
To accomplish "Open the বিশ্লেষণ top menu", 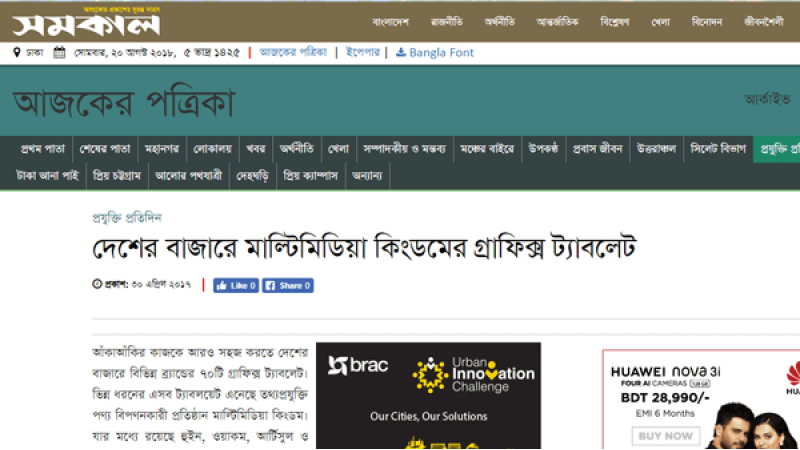I will 615,22.
